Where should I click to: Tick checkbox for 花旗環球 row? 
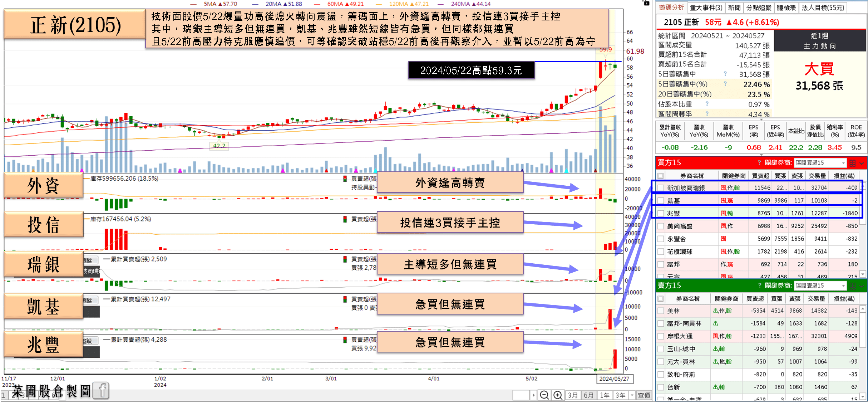pos(661,252)
